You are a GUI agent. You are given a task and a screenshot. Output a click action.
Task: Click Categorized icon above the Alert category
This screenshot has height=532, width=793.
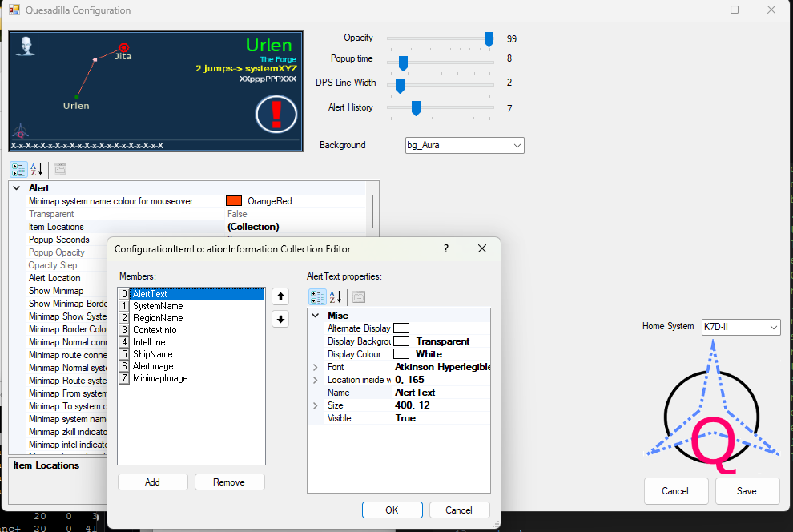click(18, 169)
